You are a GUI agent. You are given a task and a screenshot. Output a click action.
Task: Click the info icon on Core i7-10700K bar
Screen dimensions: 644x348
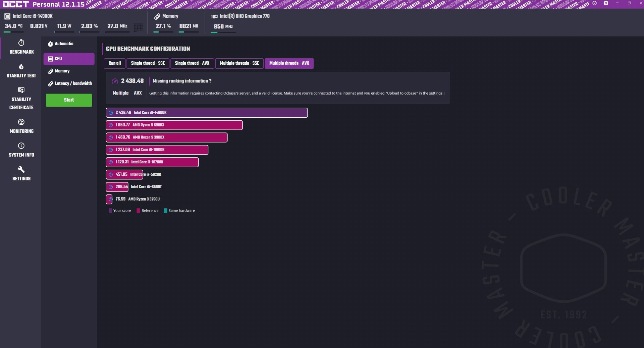(x=111, y=162)
